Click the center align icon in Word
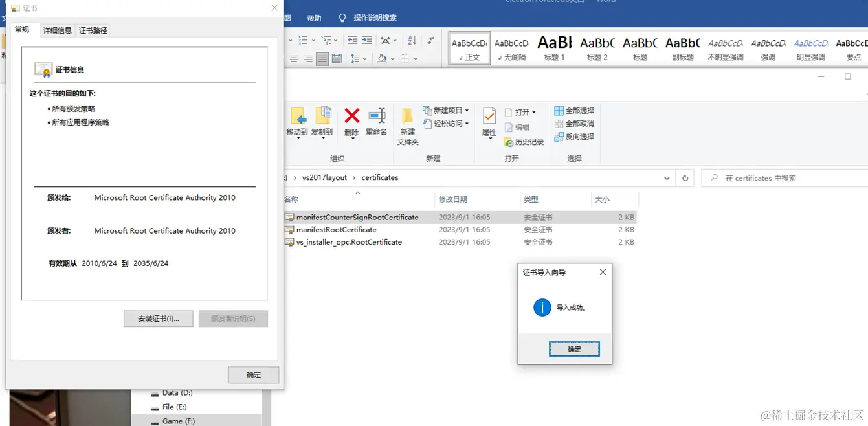This screenshot has height=426, width=868. (294, 59)
